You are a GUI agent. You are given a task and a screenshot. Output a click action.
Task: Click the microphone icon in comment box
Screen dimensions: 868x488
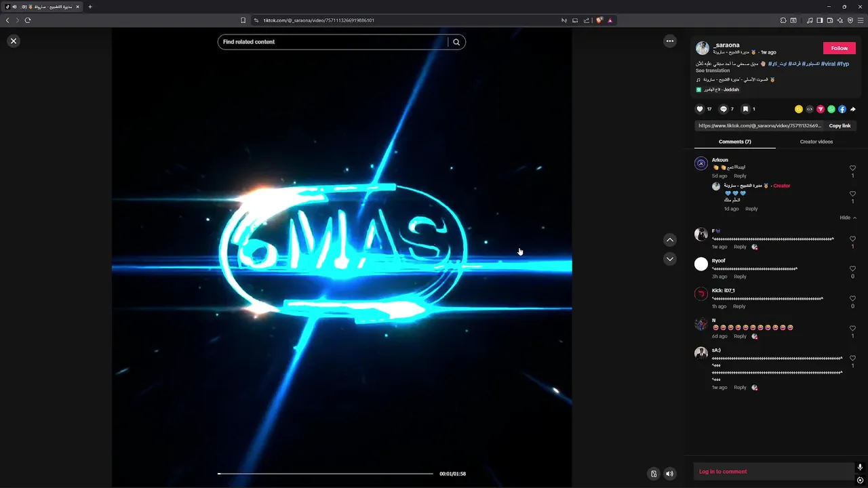point(860,467)
